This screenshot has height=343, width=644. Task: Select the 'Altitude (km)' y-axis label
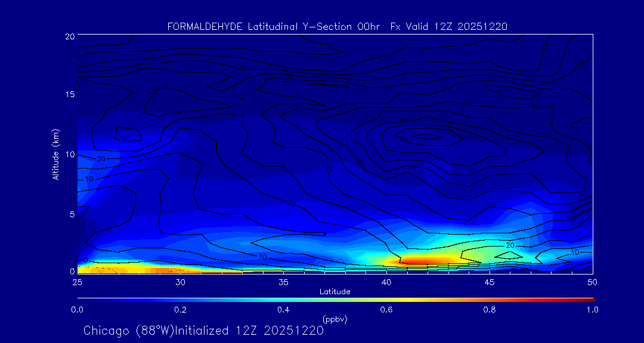coord(55,154)
